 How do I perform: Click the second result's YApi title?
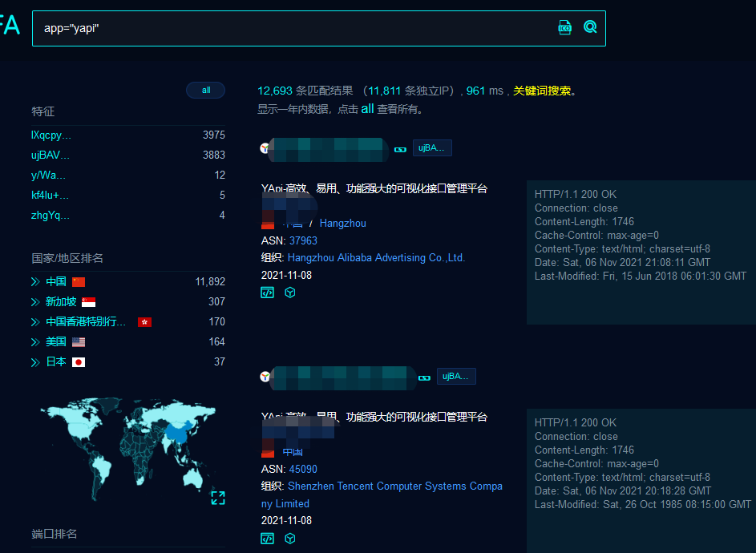(x=374, y=417)
